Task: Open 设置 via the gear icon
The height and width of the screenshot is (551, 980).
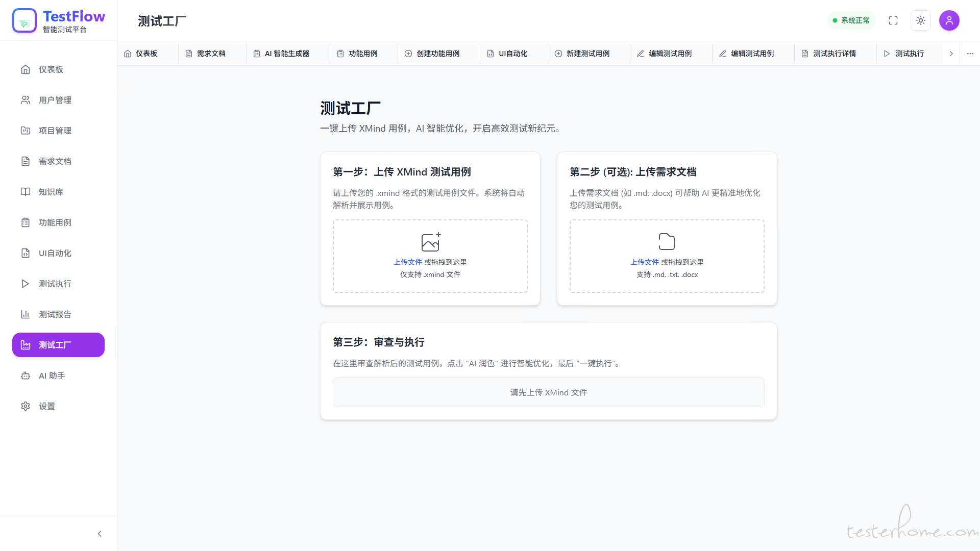Action: [x=26, y=406]
